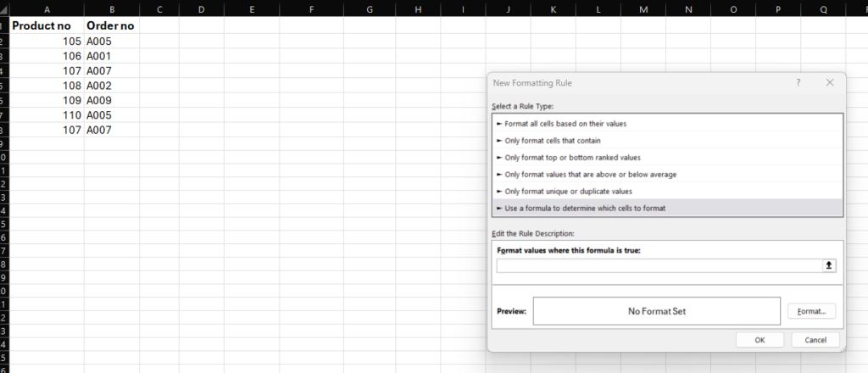Select column F header
The height and width of the screenshot is (373, 868).
coord(311,8)
